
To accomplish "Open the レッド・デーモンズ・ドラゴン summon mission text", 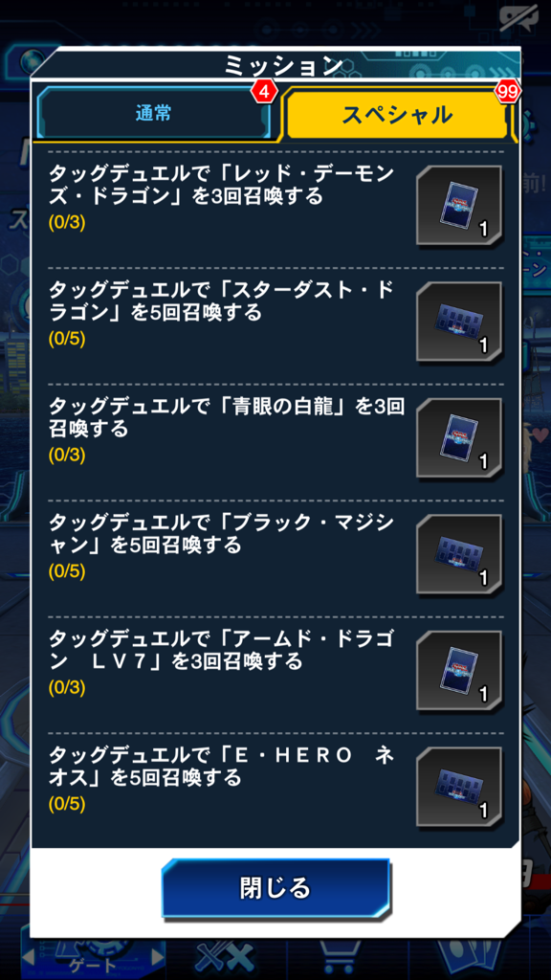I will click(222, 185).
